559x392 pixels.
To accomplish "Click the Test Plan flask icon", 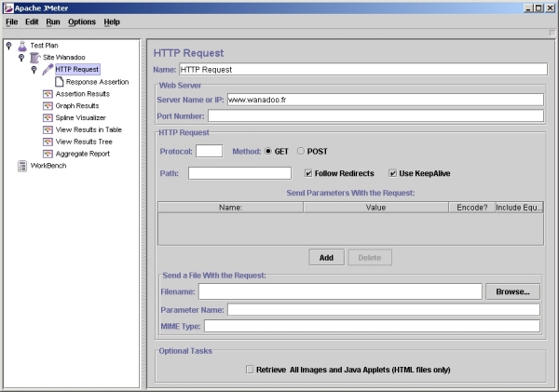I will pos(22,45).
